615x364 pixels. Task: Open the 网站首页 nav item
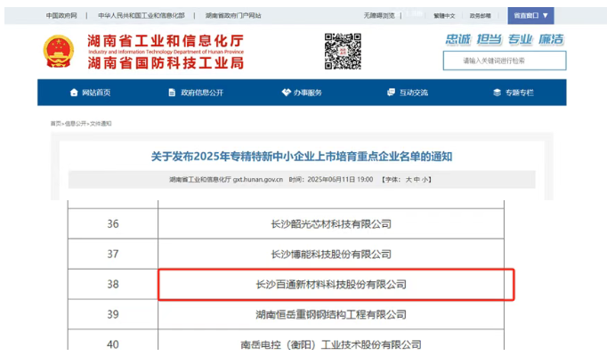coord(96,93)
